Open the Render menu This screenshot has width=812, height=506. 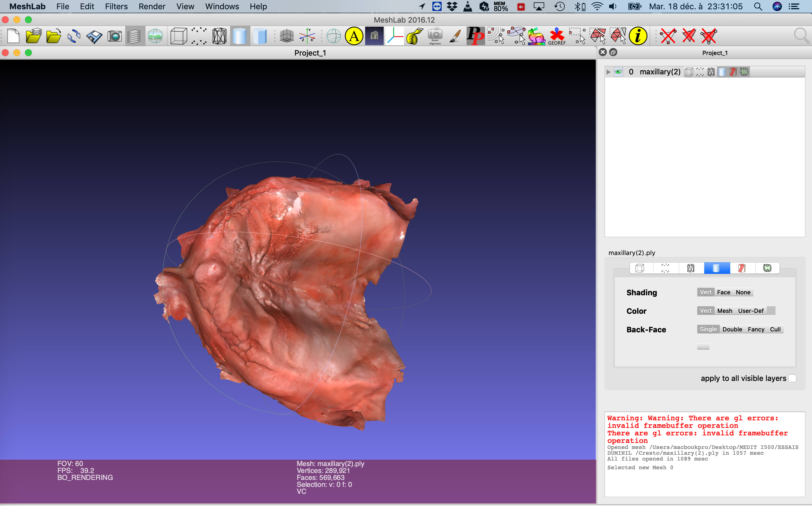click(152, 6)
